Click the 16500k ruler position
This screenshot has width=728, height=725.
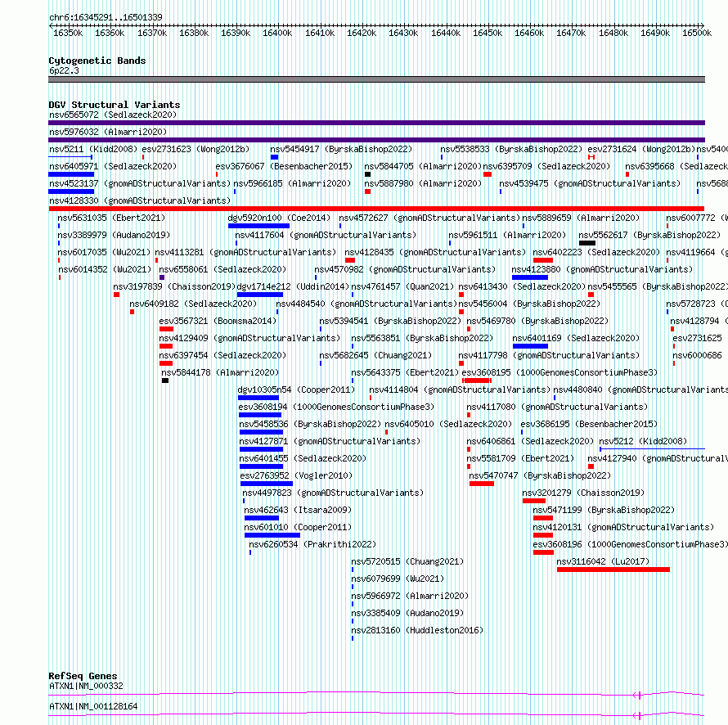tap(696, 33)
